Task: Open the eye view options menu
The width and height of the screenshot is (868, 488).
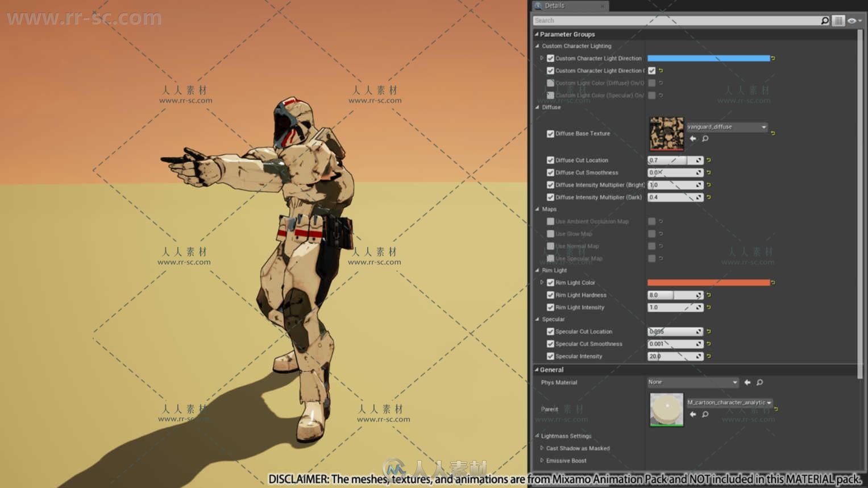Action: click(x=854, y=20)
